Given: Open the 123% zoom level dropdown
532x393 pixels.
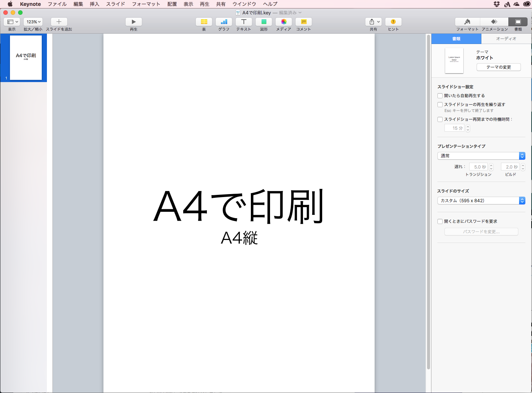Looking at the screenshot, I should (33, 22).
